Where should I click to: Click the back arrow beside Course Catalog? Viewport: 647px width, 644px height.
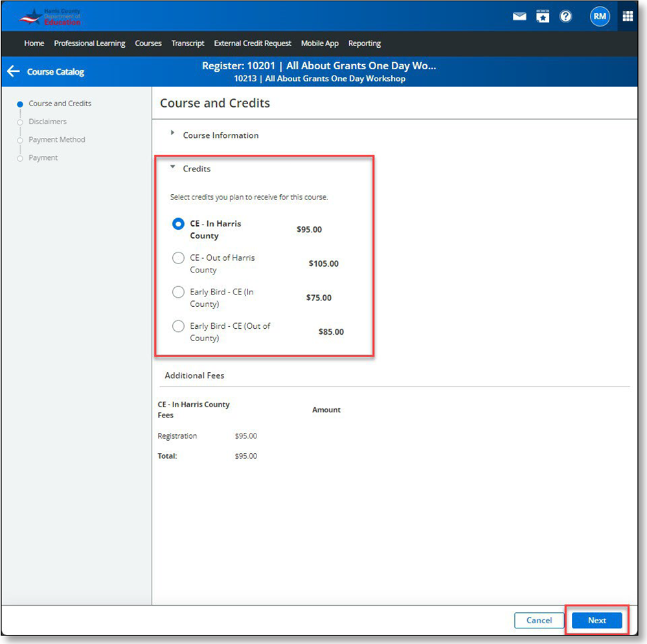pos(14,71)
